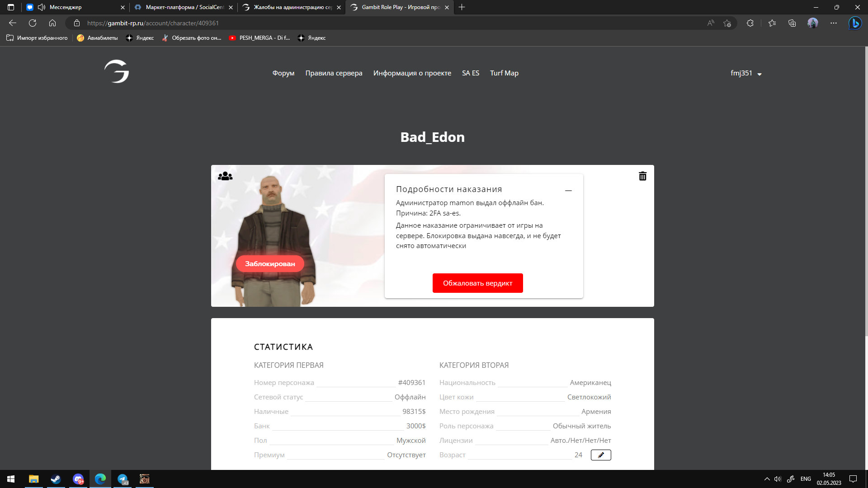868x488 pixels.
Task: Add page to favorites star icon
Action: coord(727,23)
